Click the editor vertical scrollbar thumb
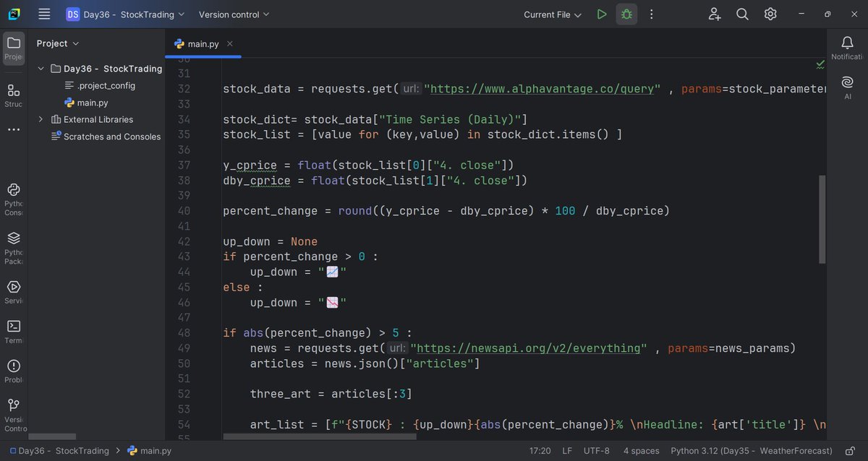Screen dimensions: 868x461 point(821,219)
